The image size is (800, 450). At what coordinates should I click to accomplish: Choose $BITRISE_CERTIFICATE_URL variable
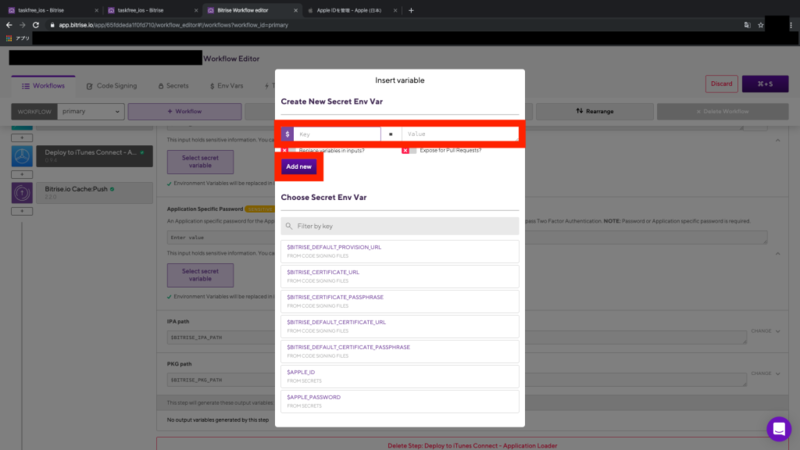[x=400, y=276]
